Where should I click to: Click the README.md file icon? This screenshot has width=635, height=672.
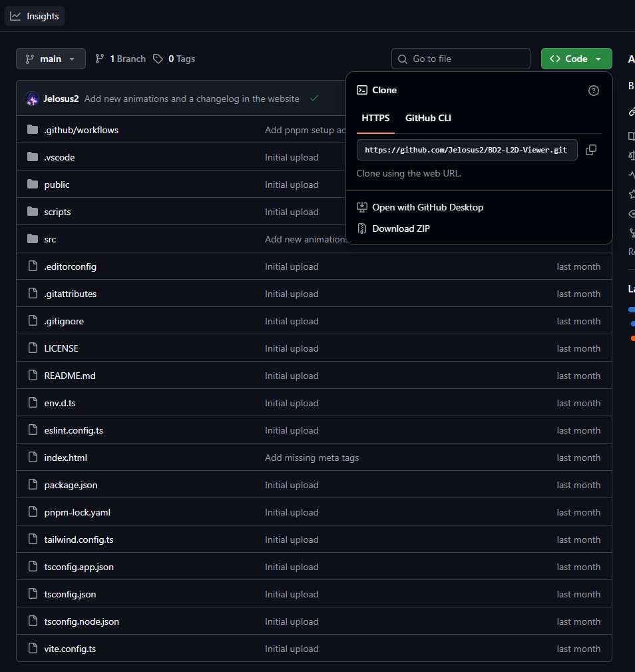pyautogui.click(x=33, y=376)
